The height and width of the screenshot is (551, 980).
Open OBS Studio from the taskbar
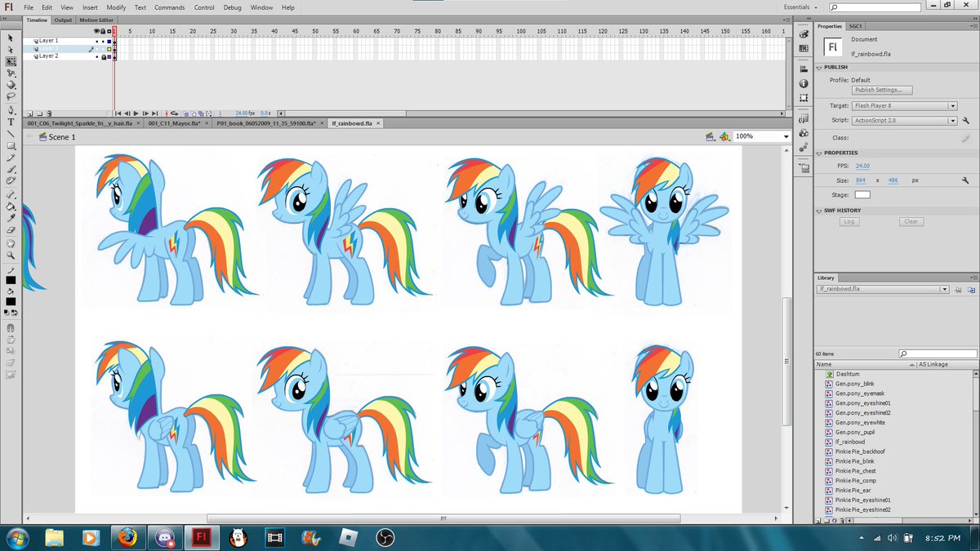(x=385, y=537)
